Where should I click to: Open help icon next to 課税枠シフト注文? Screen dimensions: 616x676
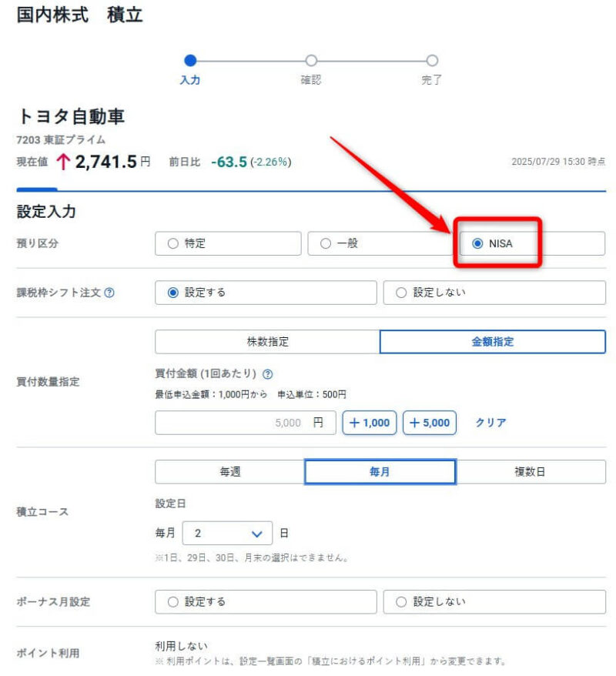click(109, 293)
